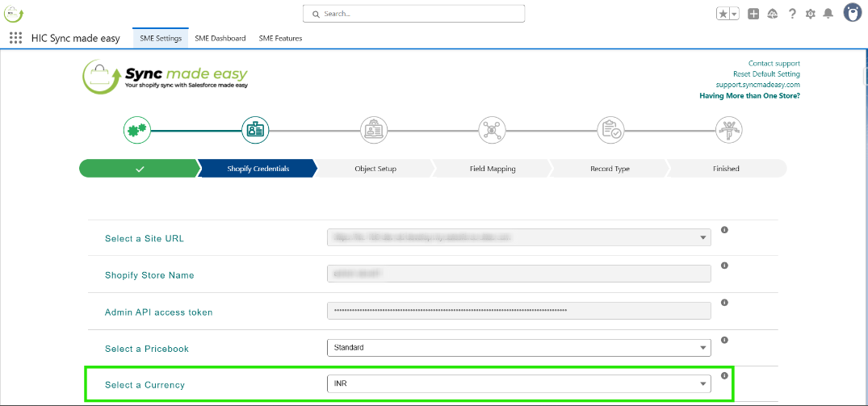Click the Admin API access token label
Image resolution: width=868 pixels, height=406 pixels.
[159, 312]
